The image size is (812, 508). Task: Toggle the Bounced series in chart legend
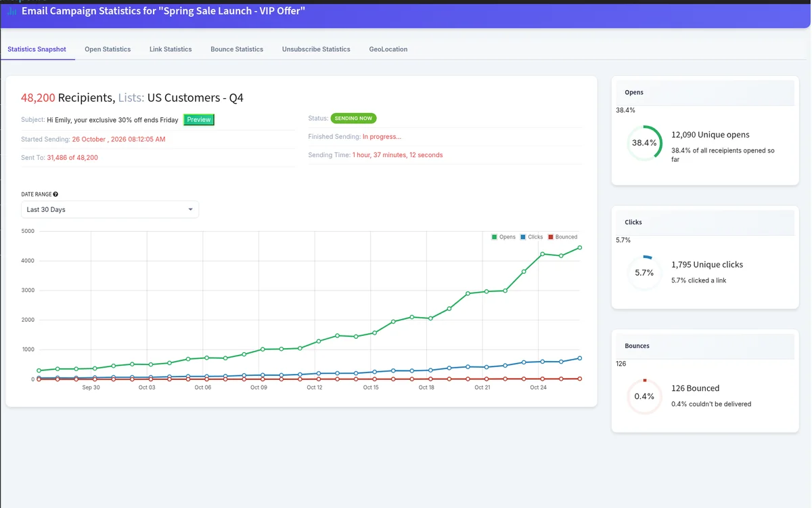coord(562,237)
